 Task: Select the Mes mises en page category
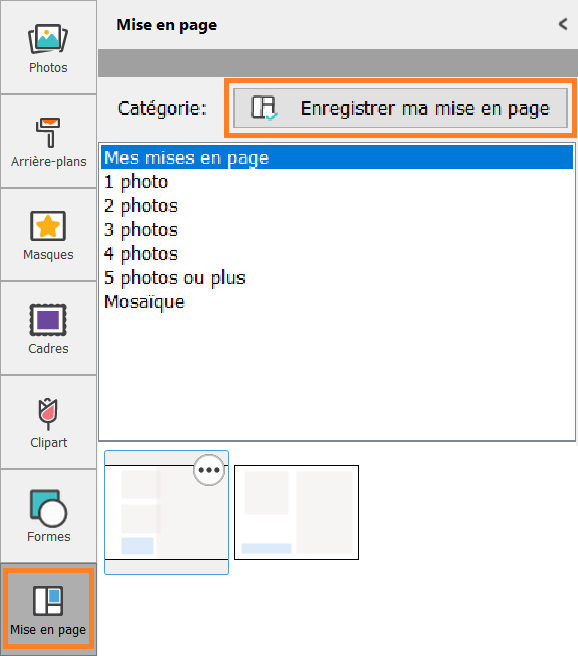click(x=337, y=158)
